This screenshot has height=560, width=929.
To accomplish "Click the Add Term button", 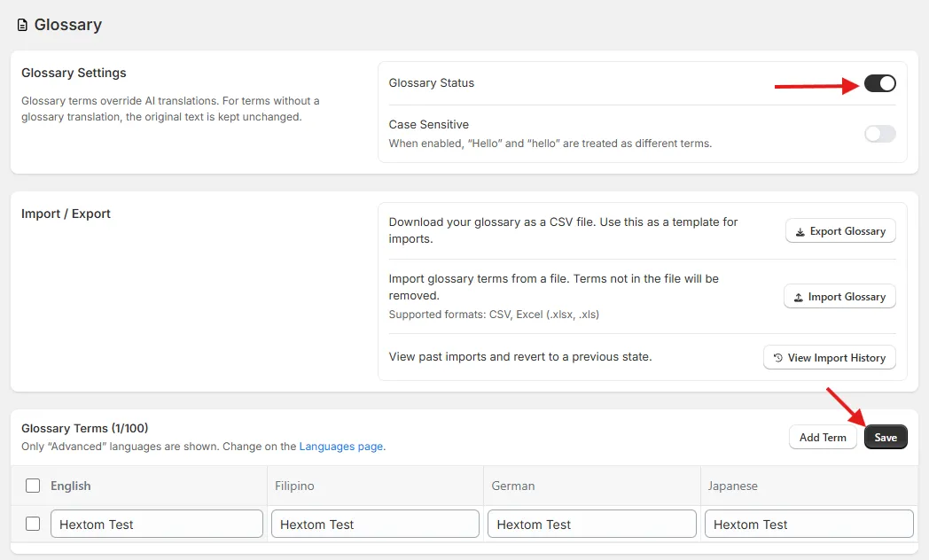I will coord(823,438).
